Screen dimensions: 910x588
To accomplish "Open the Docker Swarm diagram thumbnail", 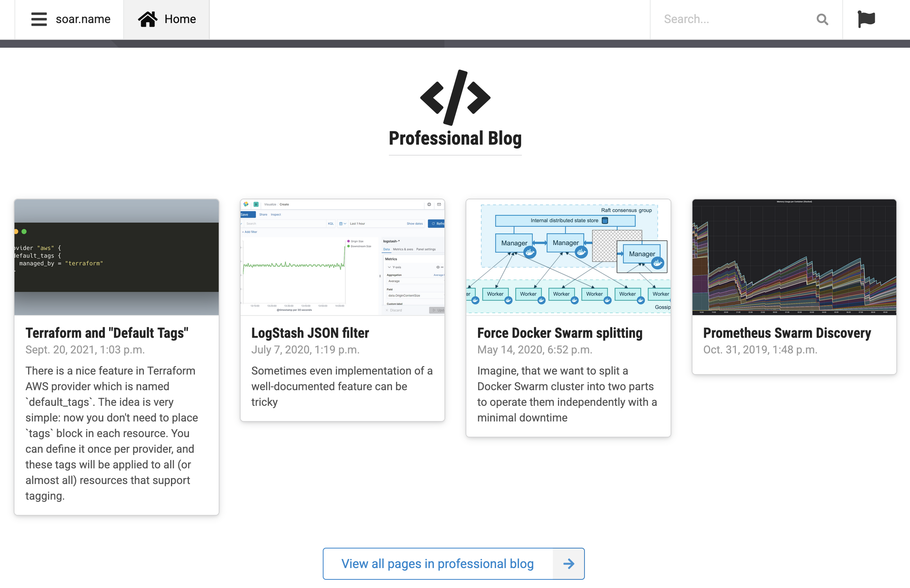I will pyautogui.click(x=568, y=257).
